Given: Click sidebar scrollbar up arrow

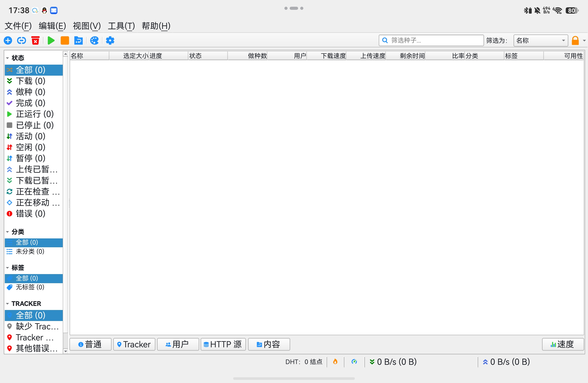Looking at the screenshot, I should (x=65, y=54).
